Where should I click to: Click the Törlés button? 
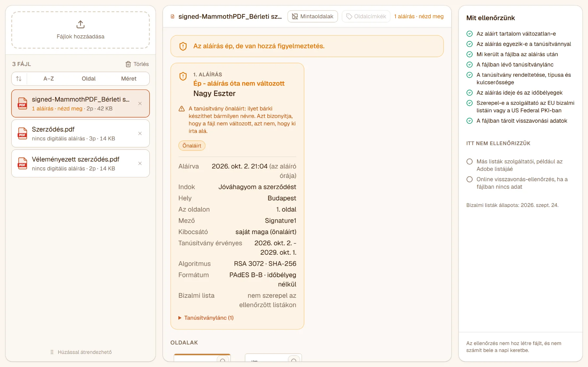[x=137, y=64]
